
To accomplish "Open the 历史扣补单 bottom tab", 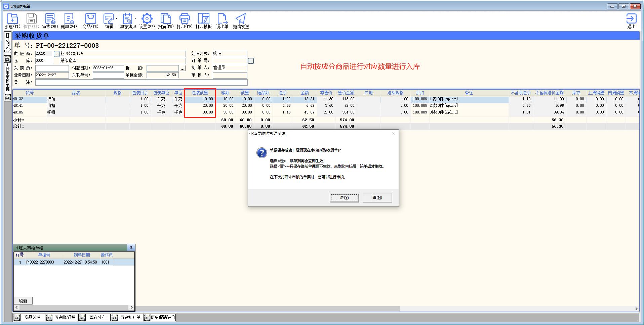I will coord(130,317).
